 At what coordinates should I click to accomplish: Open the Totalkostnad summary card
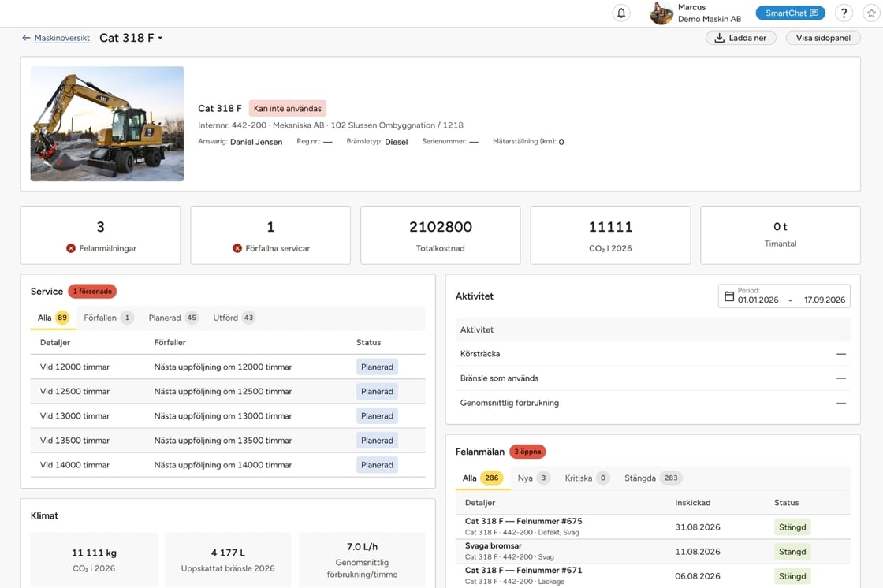pos(441,235)
